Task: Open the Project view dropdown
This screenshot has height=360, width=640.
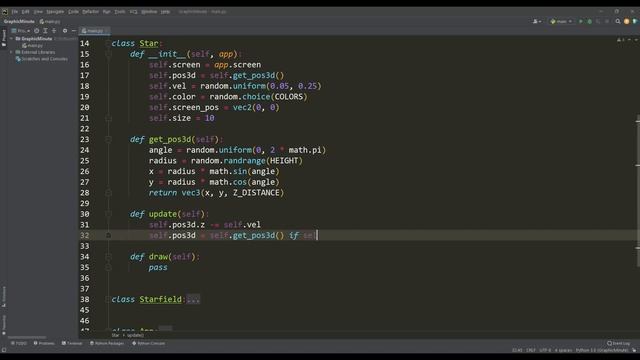Action: coord(20,31)
